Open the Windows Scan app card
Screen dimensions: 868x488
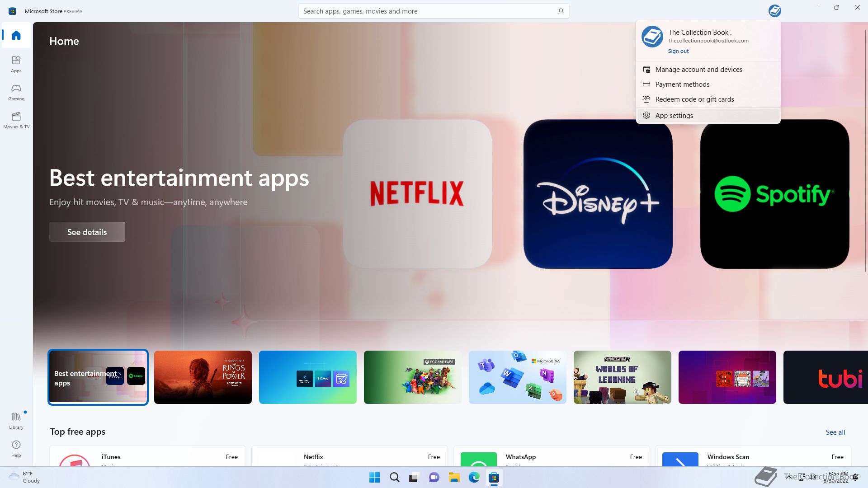753,456
